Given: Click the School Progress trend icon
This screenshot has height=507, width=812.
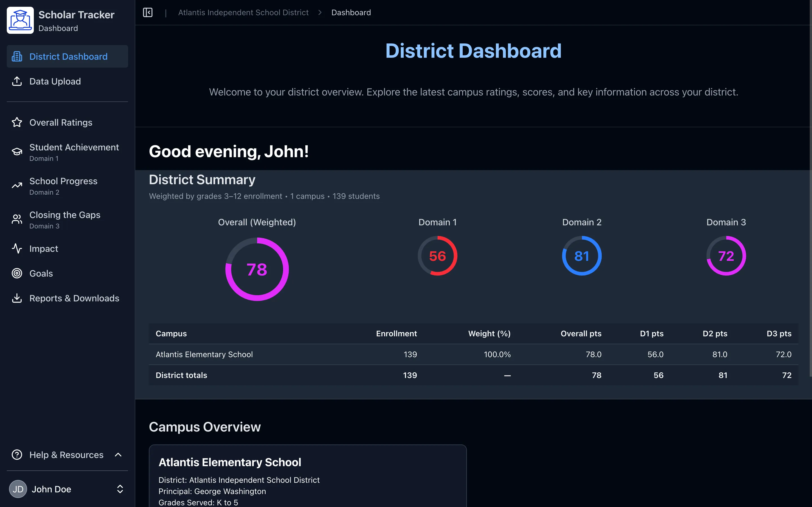Looking at the screenshot, I should pyautogui.click(x=17, y=185).
